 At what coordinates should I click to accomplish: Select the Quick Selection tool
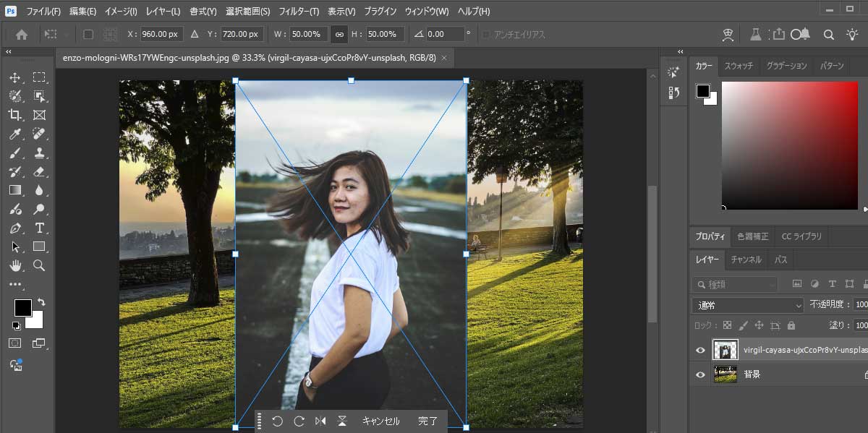[14, 96]
